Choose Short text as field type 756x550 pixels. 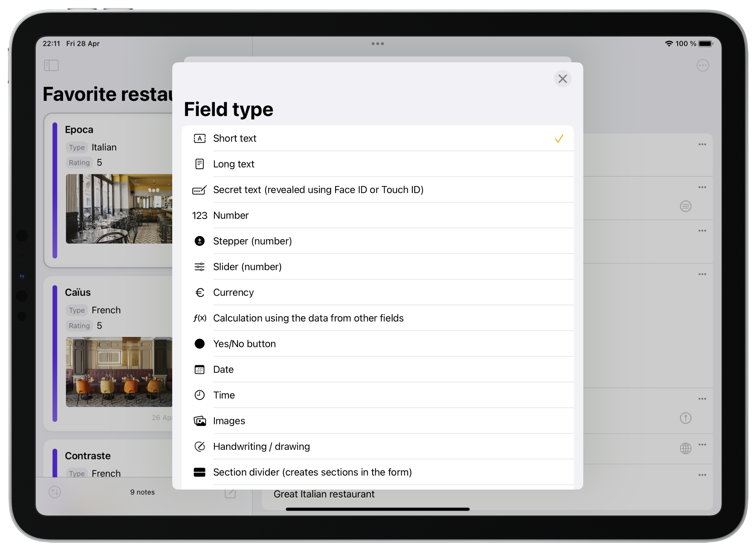pos(377,138)
